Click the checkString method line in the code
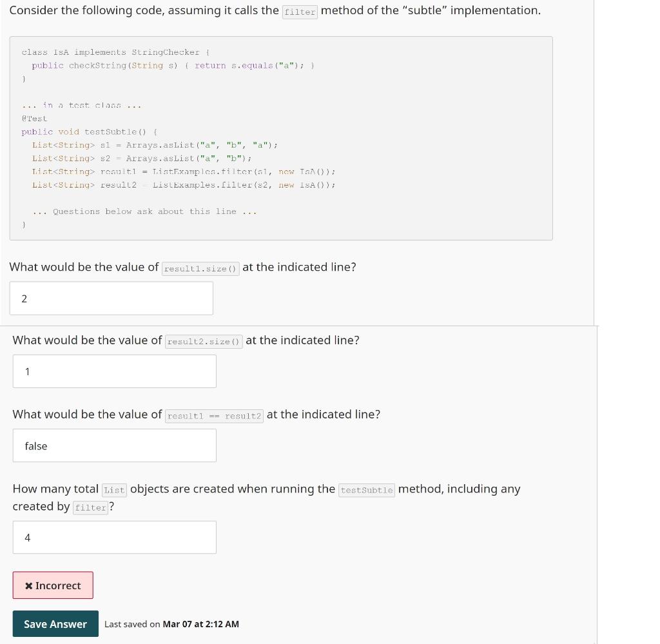This screenshot has height=644, width=660. 168,65
